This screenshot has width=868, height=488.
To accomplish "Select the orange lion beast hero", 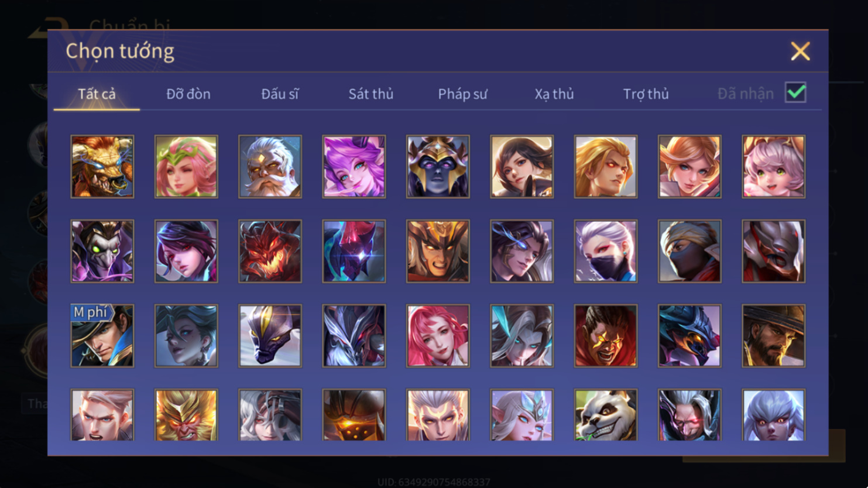I will click(x=102, y=167).
